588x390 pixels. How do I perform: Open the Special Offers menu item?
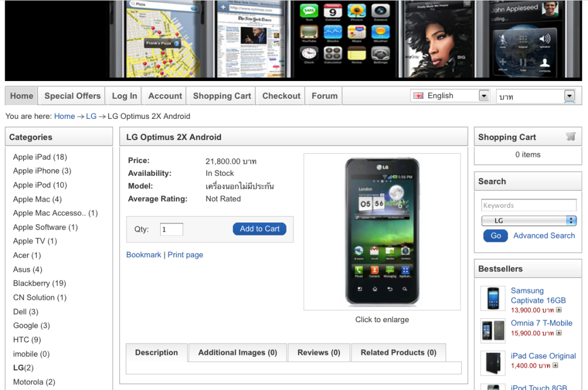point(72,96)
